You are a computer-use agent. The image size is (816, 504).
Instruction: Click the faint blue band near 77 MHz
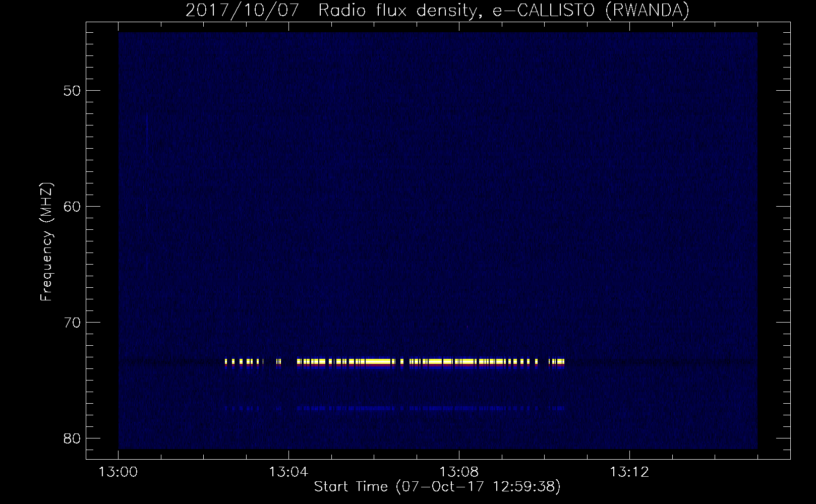pyautogui.click(x=394, y=408)
